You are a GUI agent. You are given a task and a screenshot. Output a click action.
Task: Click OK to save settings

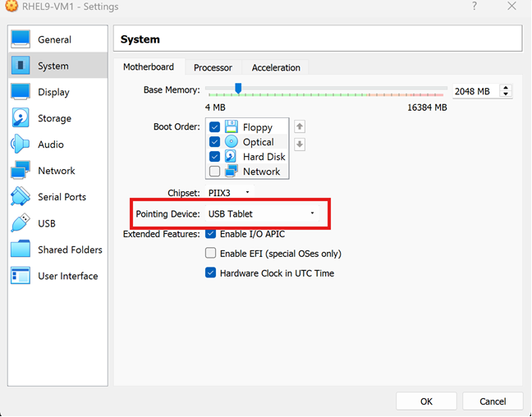(426, 401)
